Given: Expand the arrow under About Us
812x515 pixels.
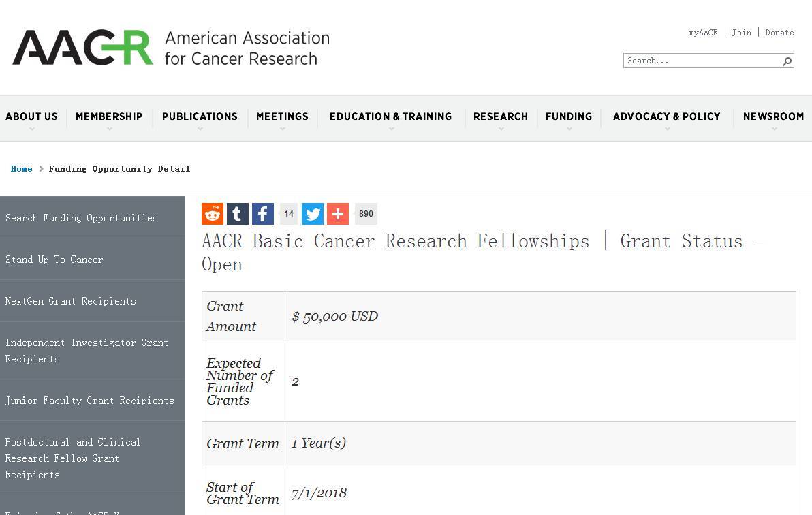Looking at the screenshot, I should (31, 129).
